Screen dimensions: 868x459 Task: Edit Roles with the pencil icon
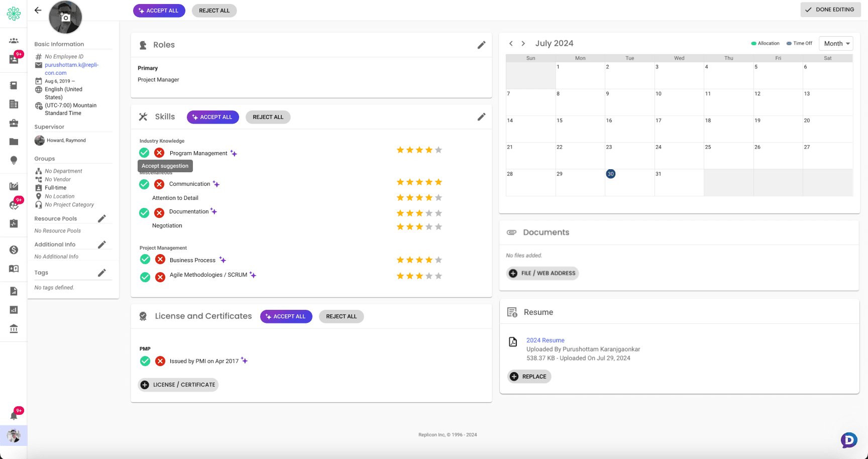[481, 45]
